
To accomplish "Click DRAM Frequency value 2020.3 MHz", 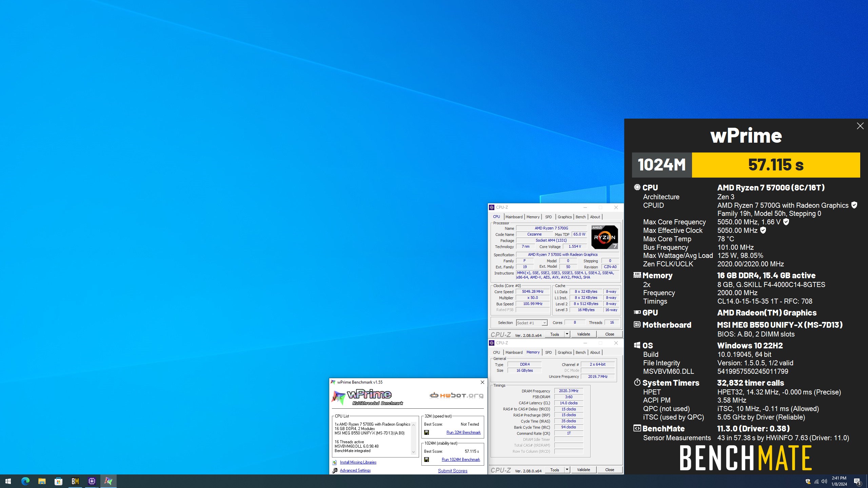I will click(x=569, y=391).
